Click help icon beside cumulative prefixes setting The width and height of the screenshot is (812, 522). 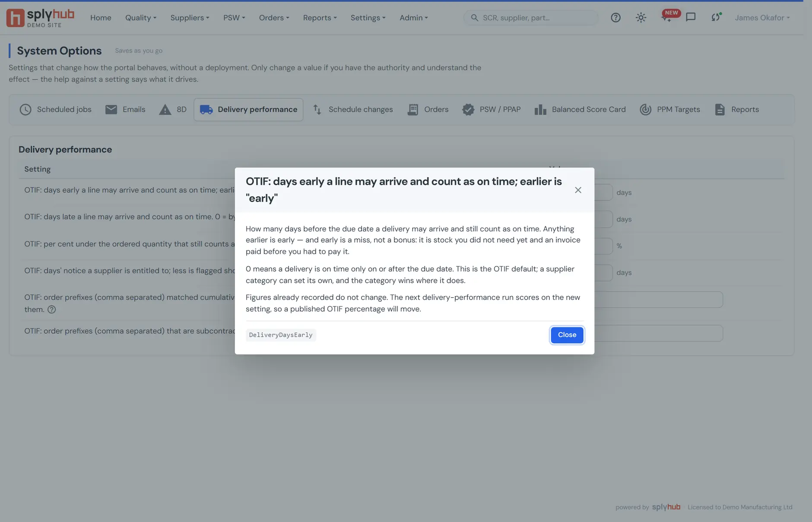click(x=51, y=310)
